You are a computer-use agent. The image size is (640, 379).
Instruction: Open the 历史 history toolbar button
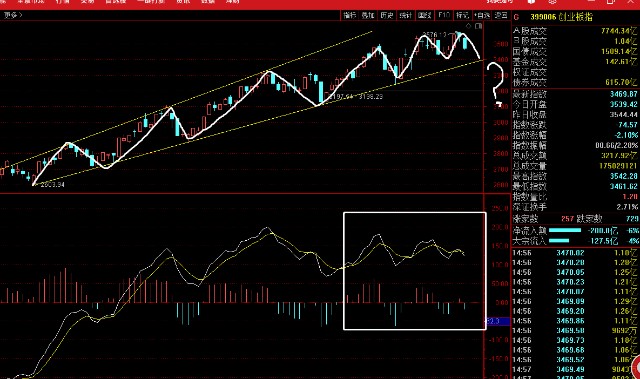387,15
